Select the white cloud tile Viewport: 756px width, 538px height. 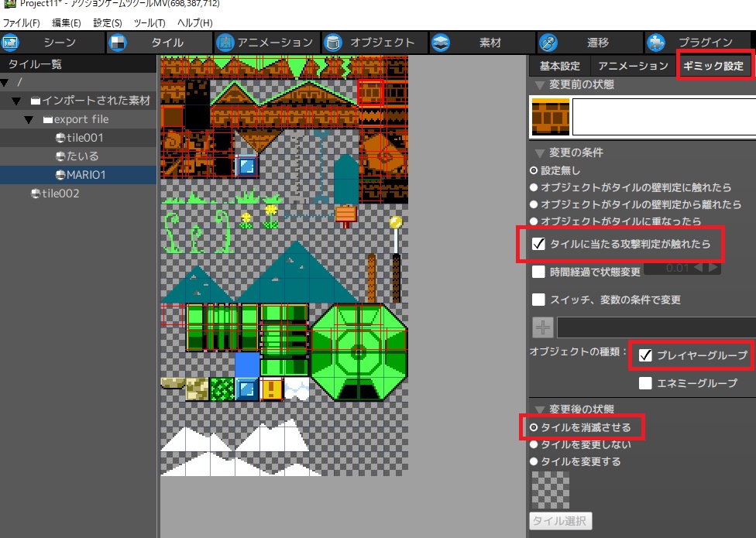pos(297,389)
